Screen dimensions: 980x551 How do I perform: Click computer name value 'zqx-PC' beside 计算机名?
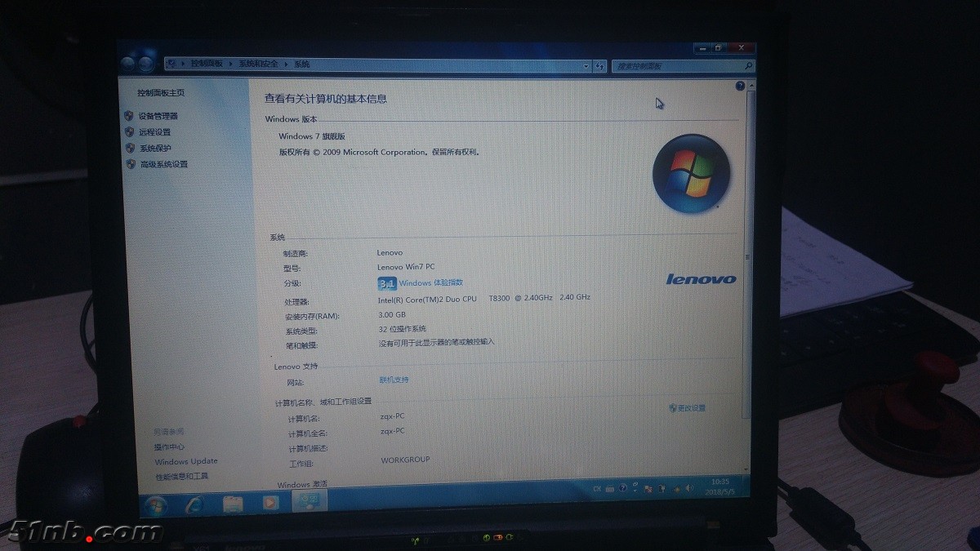pyautogui.click(x=392, y=415)
